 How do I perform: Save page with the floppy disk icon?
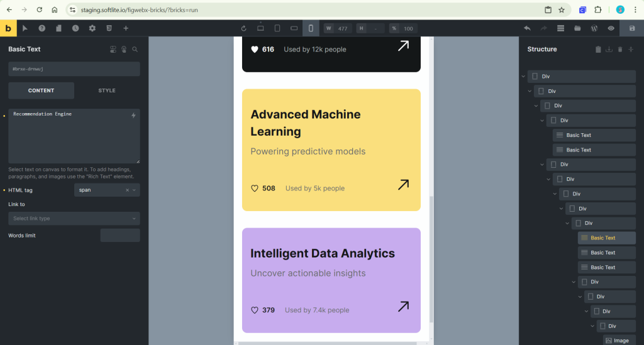point(632,28)
